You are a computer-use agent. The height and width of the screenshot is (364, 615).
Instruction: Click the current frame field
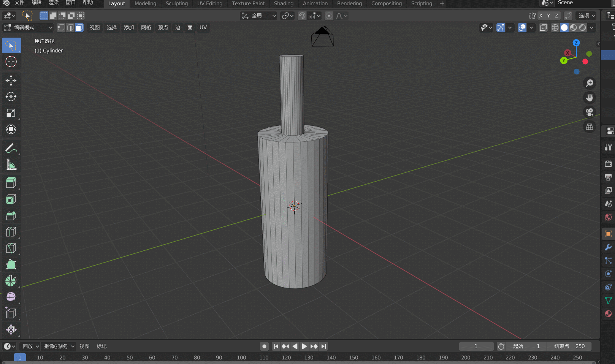pos(476,346)
